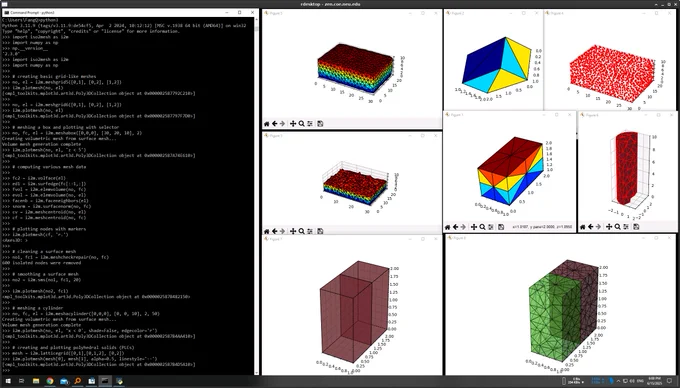Activate Zoom-to-rectangle in rainbow box mesh figure
The image size is (680, 388).
click(301, 124)
